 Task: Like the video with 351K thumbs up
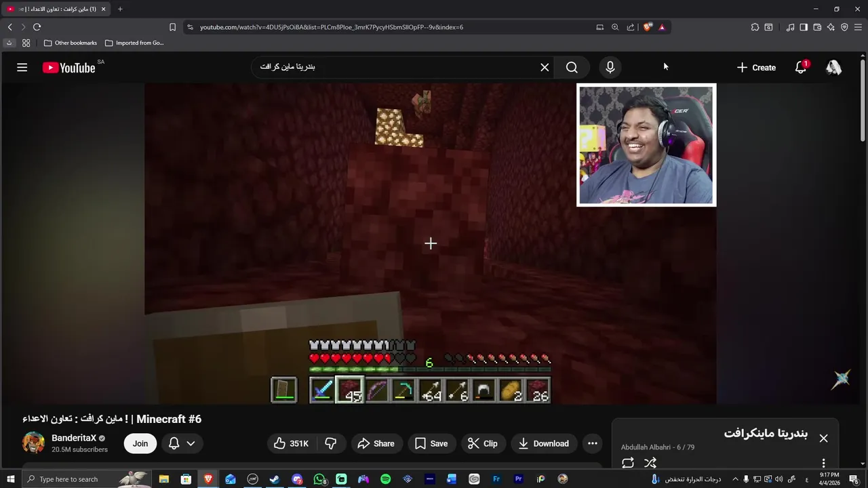click(291, 443)
